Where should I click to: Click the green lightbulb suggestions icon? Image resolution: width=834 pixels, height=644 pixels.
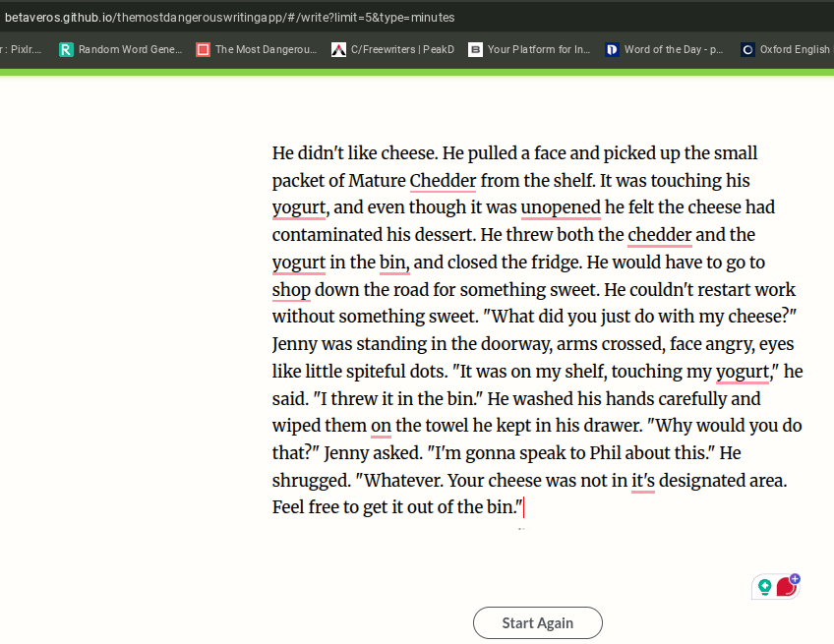tap(764, 587)
